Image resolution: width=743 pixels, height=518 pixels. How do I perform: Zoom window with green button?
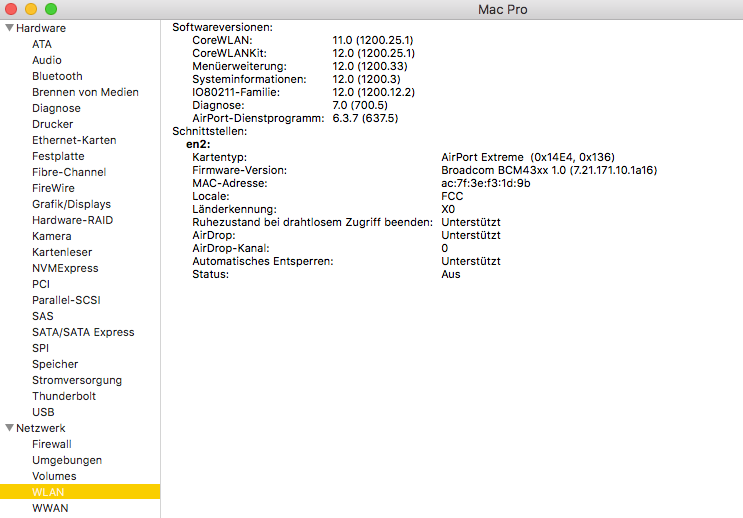coord(51,9)
